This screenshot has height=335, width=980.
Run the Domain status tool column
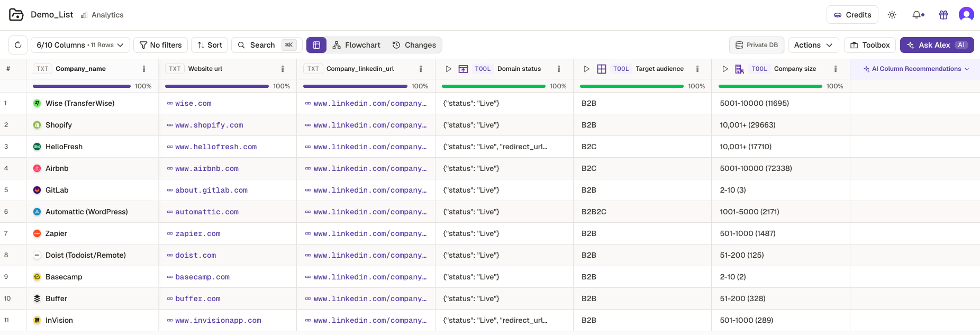pyautogui.click(x=448, y=69)
